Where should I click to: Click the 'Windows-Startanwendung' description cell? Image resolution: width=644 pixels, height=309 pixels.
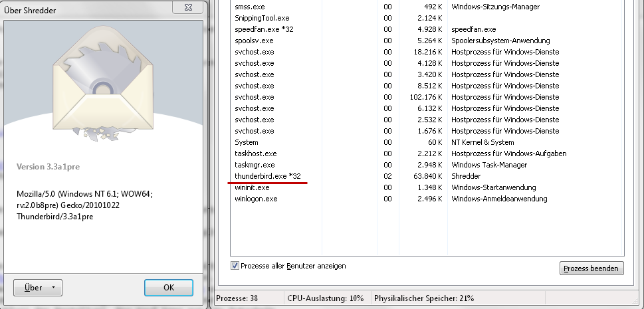click(x=494, y=187)
